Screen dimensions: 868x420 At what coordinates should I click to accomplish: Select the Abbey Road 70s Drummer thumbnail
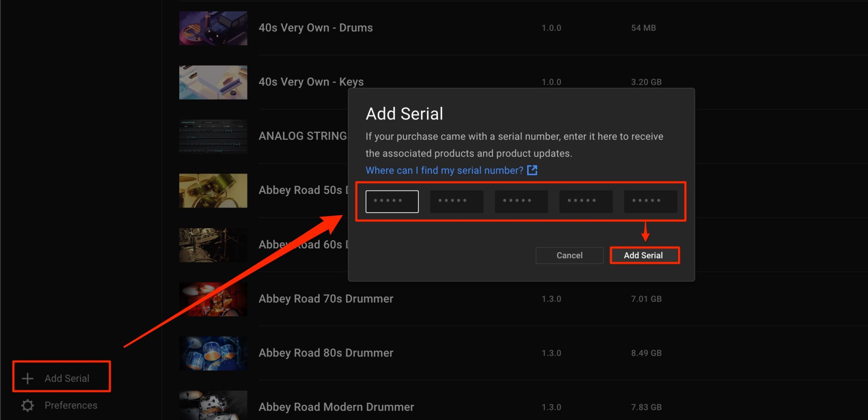click(213, 299)
